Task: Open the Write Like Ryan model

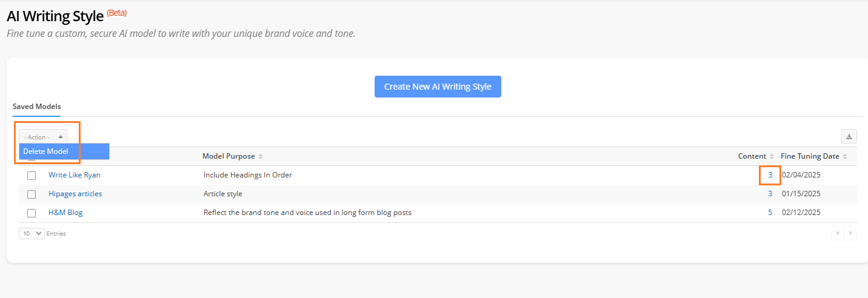Action: pyautogui.click(x=75, y=175)
